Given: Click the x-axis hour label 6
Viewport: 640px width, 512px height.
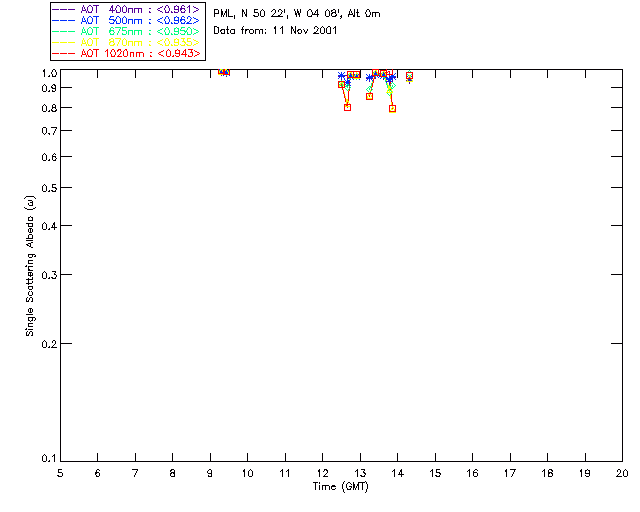Looking at the screenshot, I should pos(98,473).
